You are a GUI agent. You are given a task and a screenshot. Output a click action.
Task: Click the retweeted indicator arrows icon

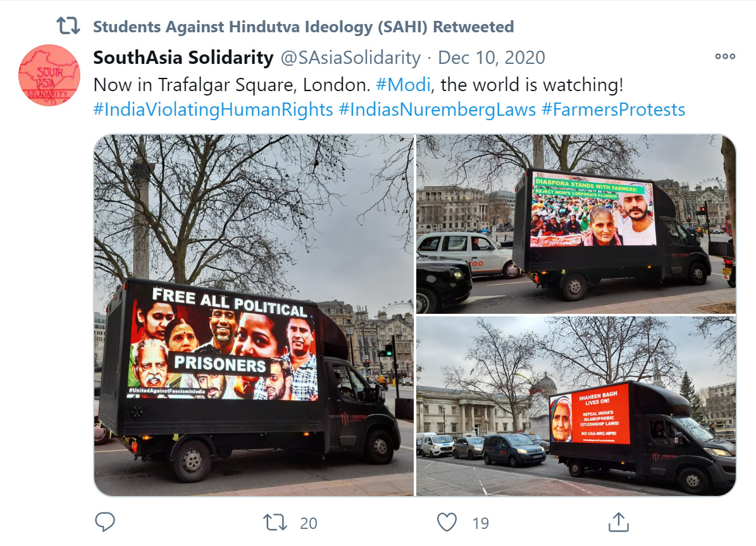tap(68, 25)
